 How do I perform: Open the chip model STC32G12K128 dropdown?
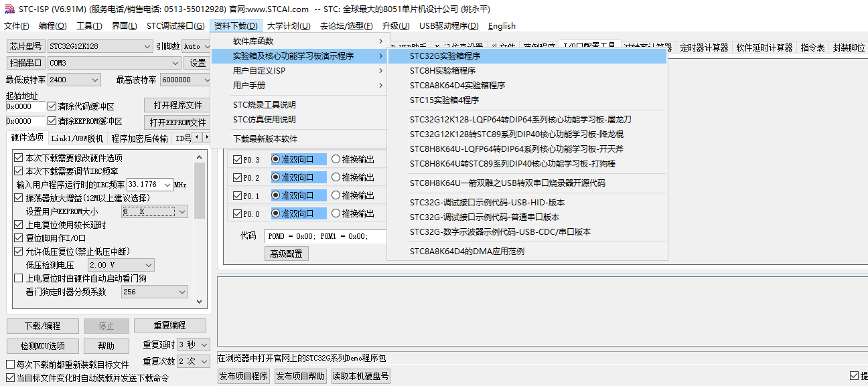(x=100, y=46)
